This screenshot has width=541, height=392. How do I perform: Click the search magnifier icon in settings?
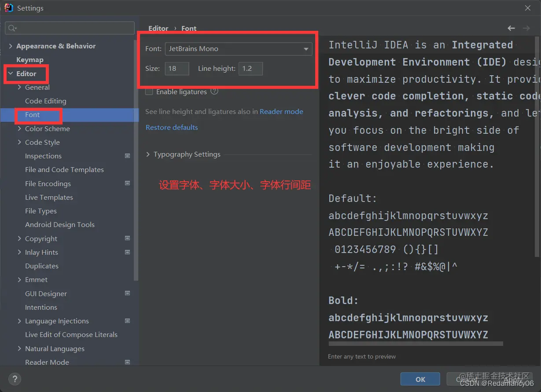12,28
